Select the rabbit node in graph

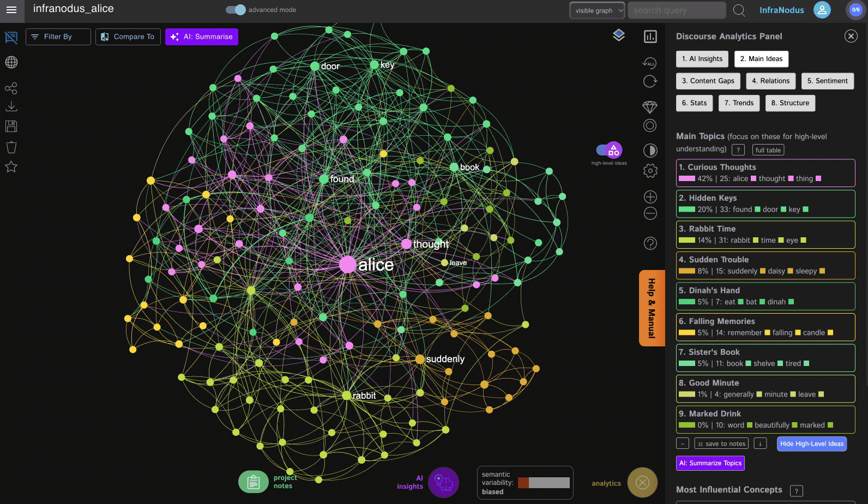[346, 395]
